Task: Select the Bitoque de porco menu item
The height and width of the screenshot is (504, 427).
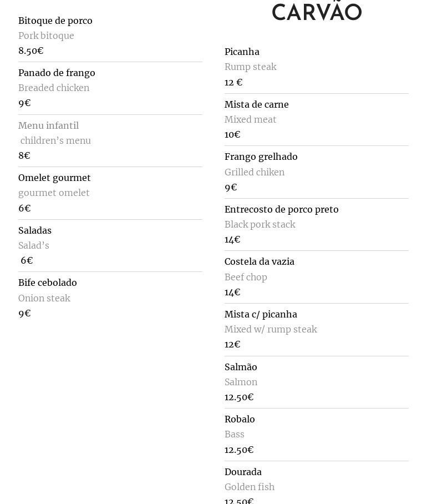Action: 55,21
